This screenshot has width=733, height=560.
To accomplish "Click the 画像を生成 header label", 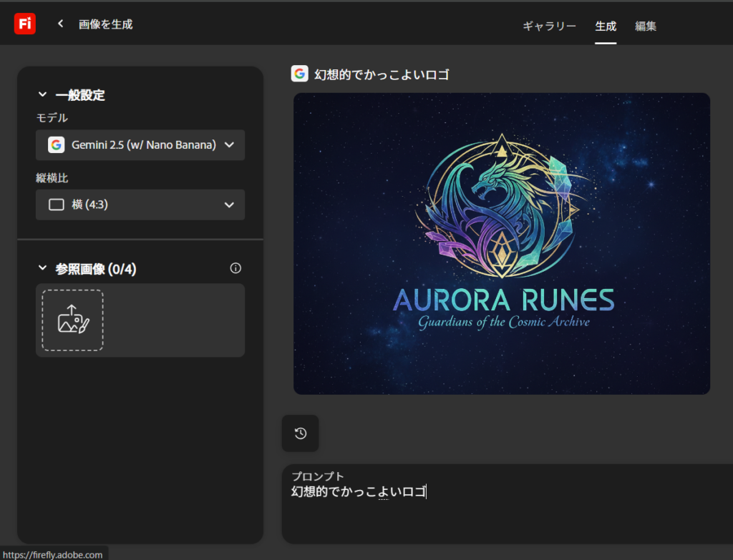I will pos(105,24).
